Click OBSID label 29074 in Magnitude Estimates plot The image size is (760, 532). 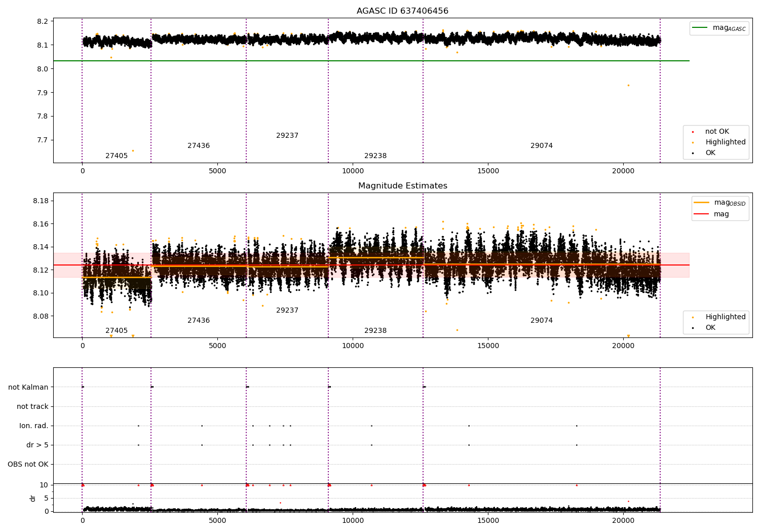(x=542, y=321)
